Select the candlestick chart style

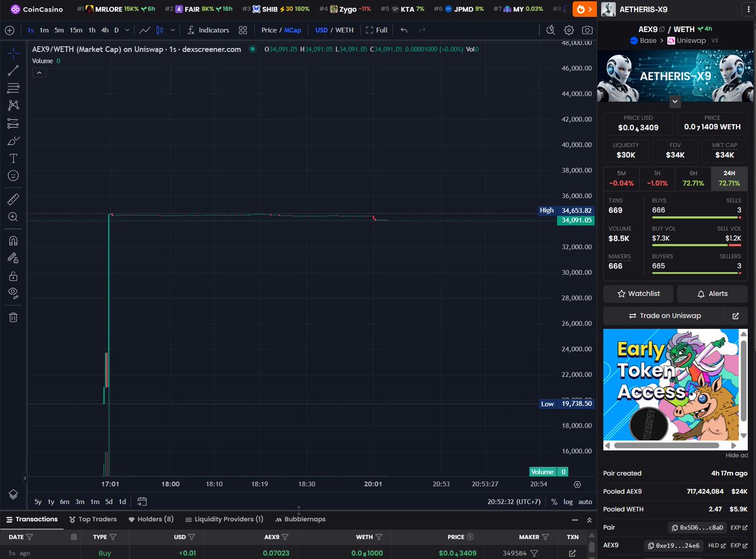point(159,30)
